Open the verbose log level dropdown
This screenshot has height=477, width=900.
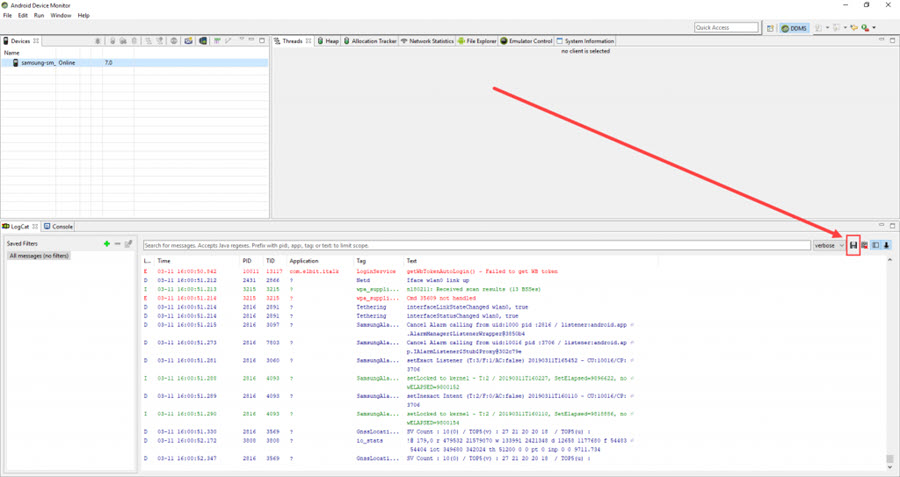coord(829,245)
